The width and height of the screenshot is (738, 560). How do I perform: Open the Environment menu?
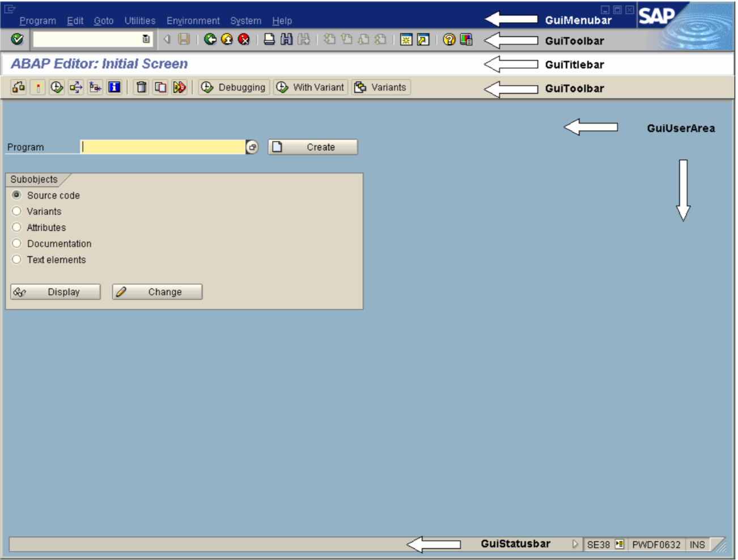(x=193, y=21)
